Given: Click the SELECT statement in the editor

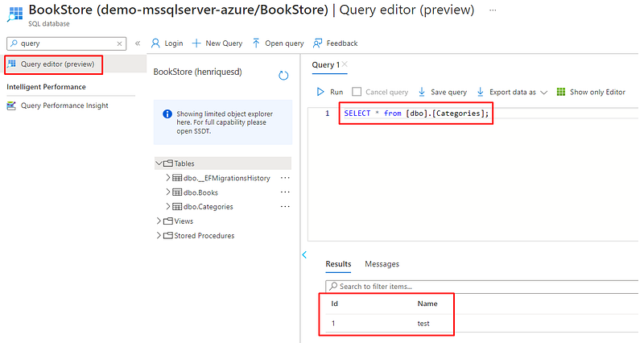Looking at the screenshot, I should (416, 114).
